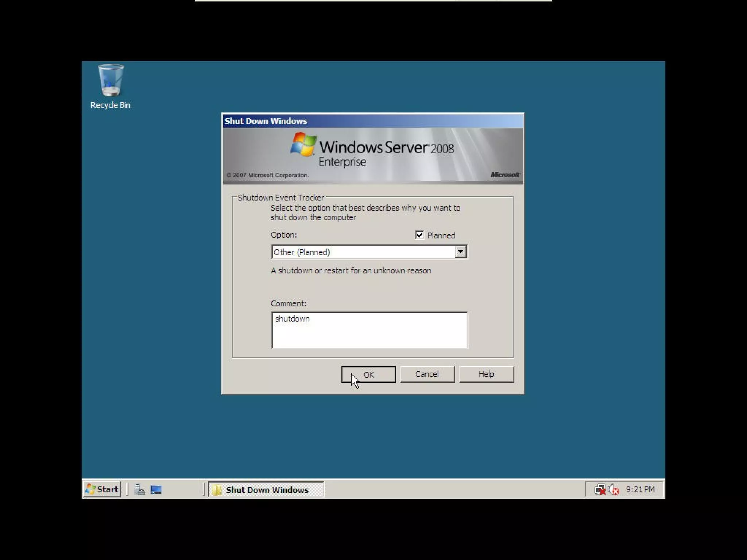Click the system clock showing 9:21 PM

640,489
